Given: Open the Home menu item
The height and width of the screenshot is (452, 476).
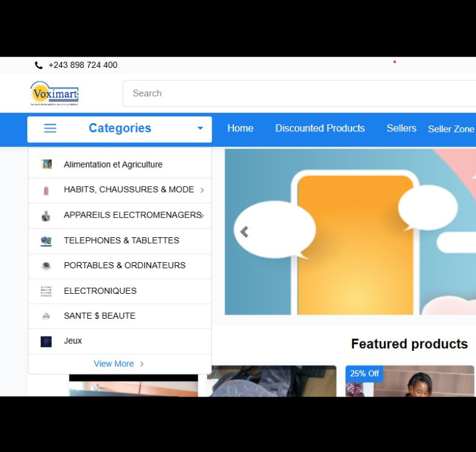Looking at the screenshot, I should pos(240,128).
